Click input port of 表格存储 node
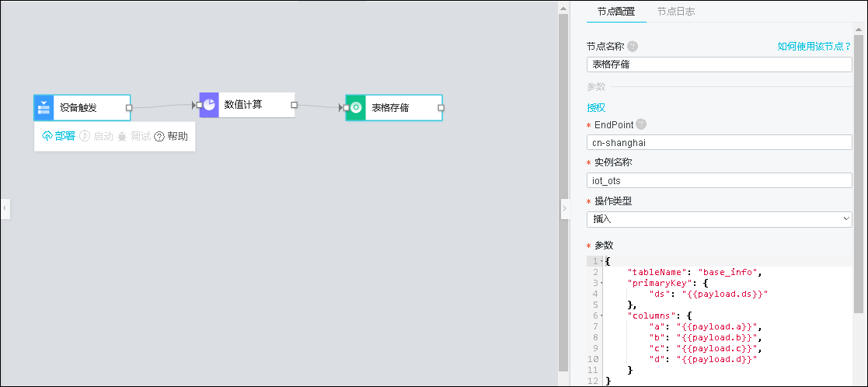The image size is (868, 387). click(346, 107)
